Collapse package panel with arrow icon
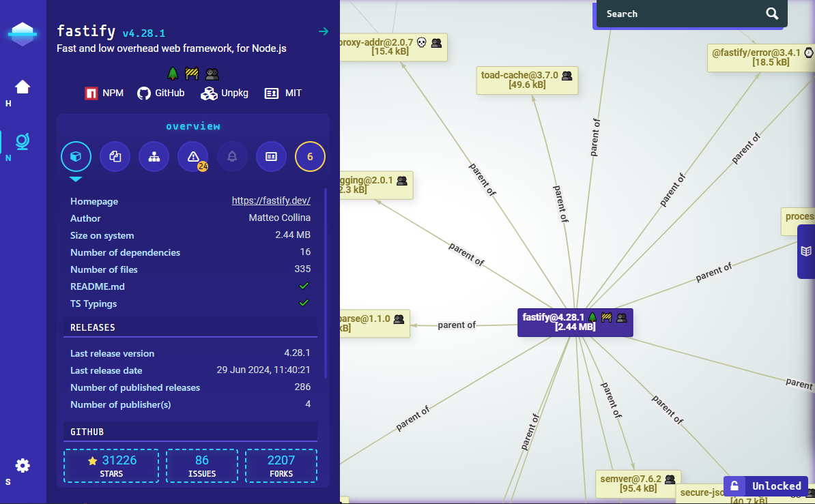815x504 pixels. click(324, 31)
